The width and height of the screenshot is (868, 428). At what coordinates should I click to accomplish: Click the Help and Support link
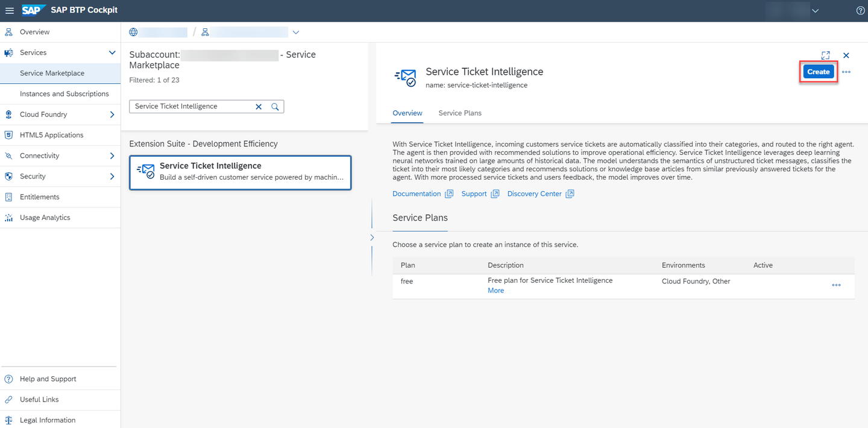pyautogui.click(x=48, y=379)
